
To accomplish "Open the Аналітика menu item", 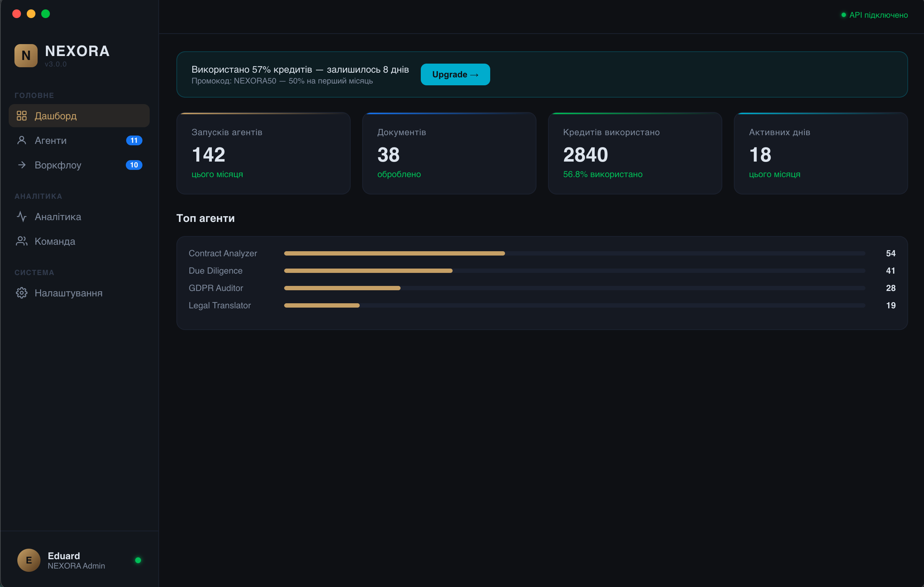I will click(x=58, y=217).
